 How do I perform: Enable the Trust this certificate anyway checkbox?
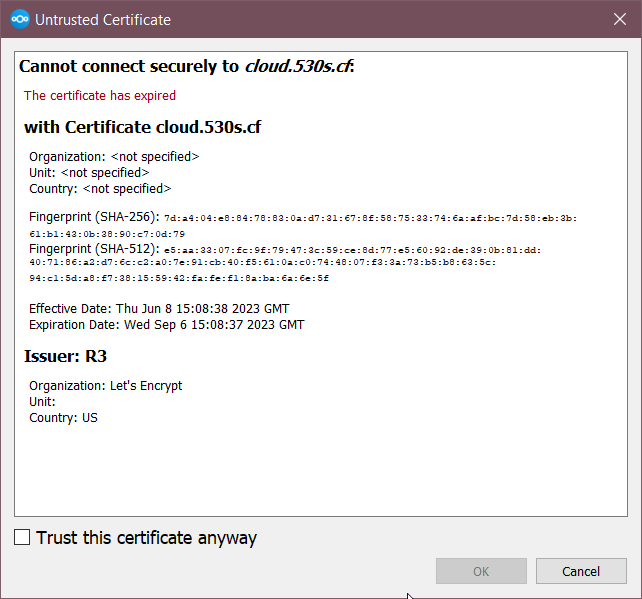[22, 538]
